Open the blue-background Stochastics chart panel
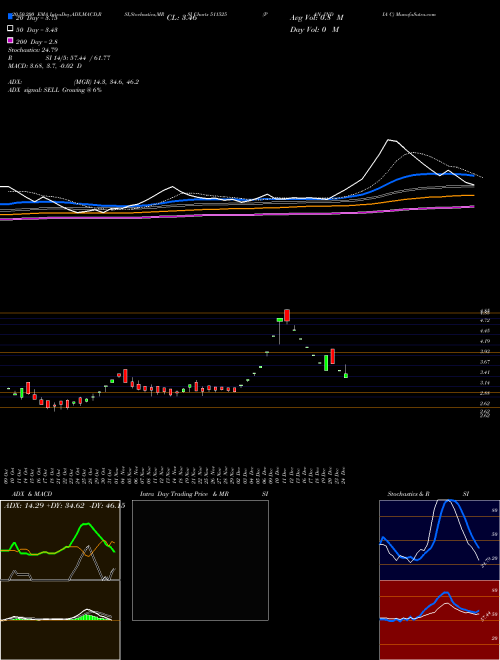Image resolution: width=500 pixels, height=660 pixels. click(439, 540)
